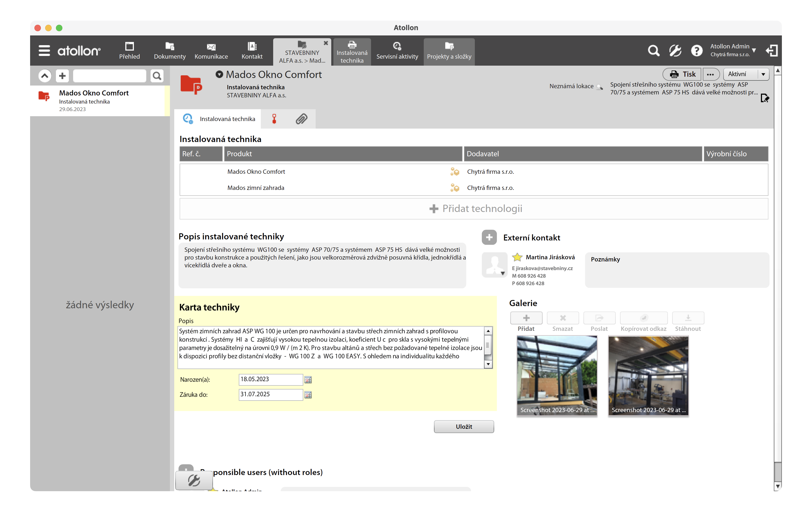Open the red thermometer icon tab
Viewport: 812px width, 531px height.
(x=274, y=119)
